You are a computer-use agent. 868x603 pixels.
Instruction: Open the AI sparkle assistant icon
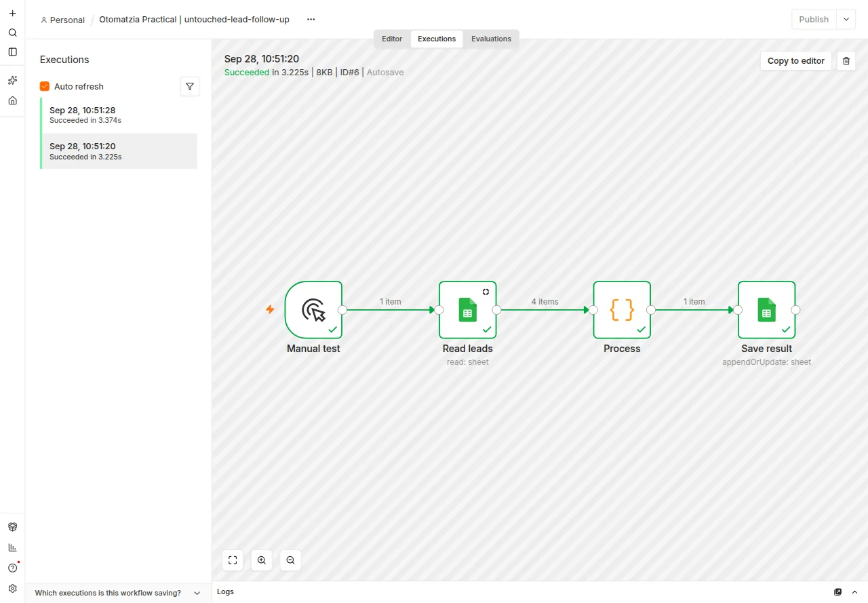point(12,80)
